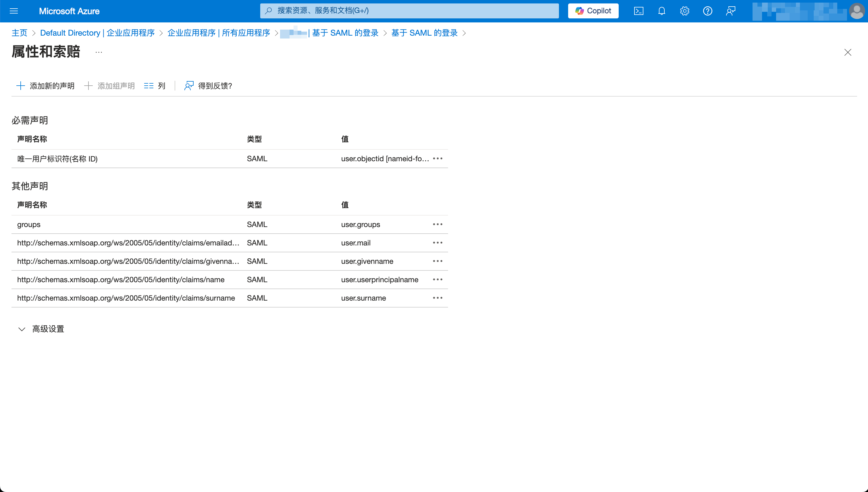
Task: Click the account avatar icon
Action: click(857, 11)
